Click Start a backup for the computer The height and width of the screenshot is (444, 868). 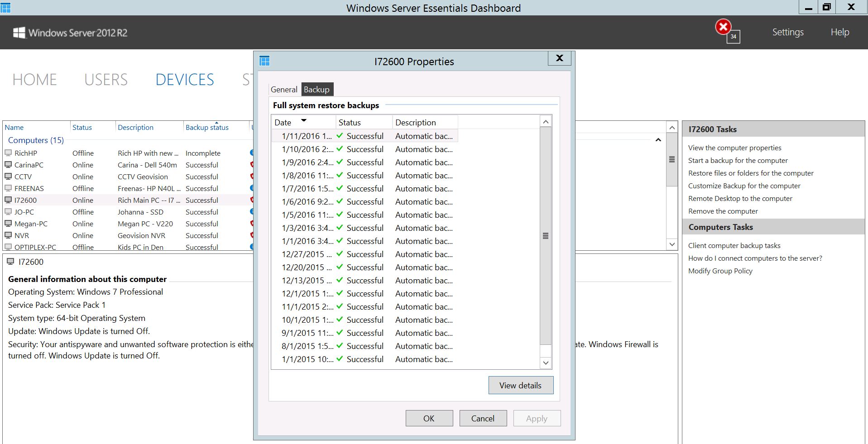pyautogui.click(x=738, y=160)
